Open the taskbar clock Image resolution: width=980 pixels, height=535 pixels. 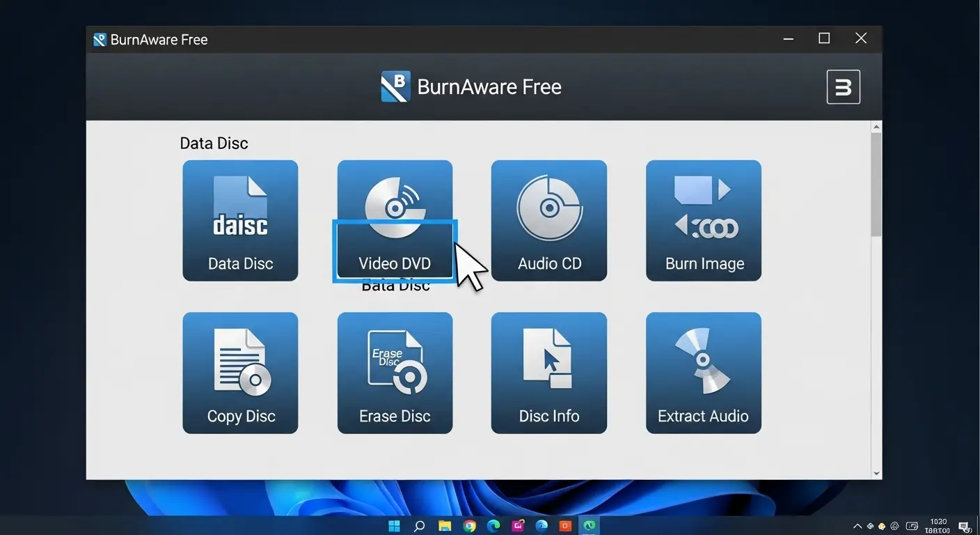938,526
